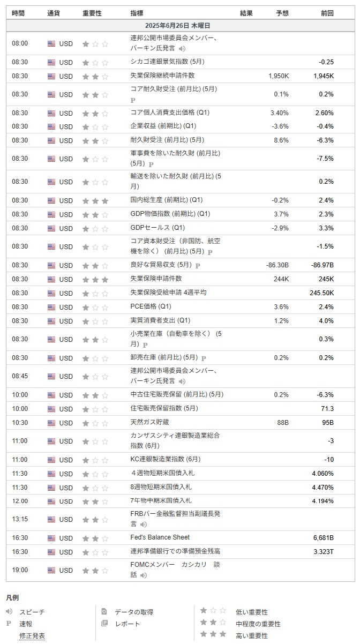Click the 時間 column header
Viewport: 360px width, 644px height.
(x=18, y=13)
